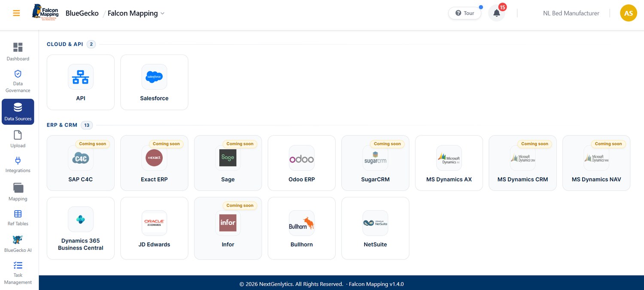Select the MS Dynamics CRM card
This screenshot has height=290, width=644.
522,163
